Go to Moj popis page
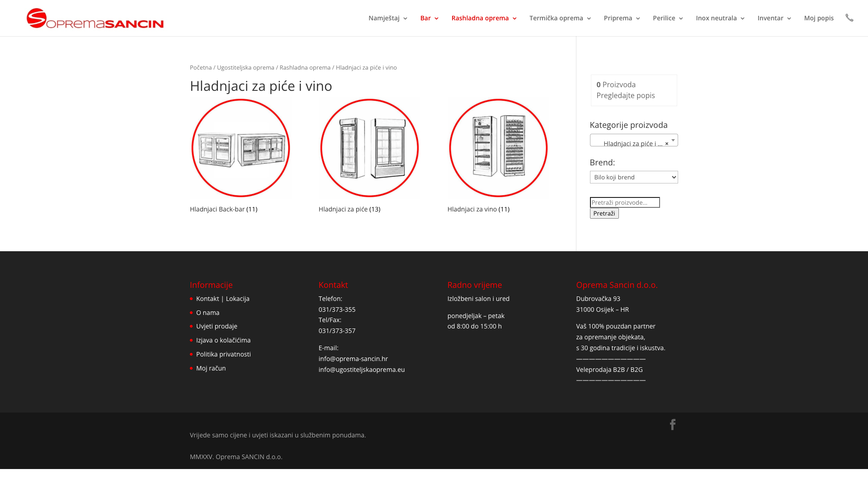The width and height of the screenshot is (868, 488). click(x=818, y=18)
